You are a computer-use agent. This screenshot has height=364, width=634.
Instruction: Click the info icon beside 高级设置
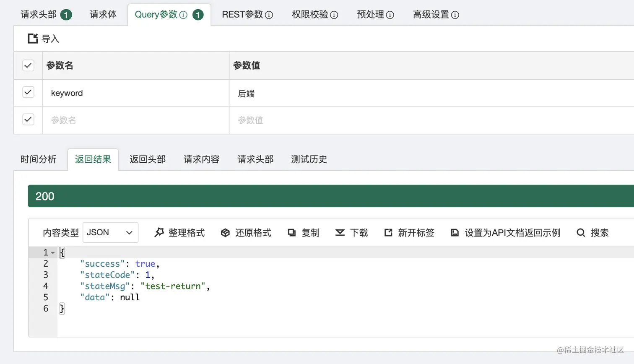tap(455, 14)
